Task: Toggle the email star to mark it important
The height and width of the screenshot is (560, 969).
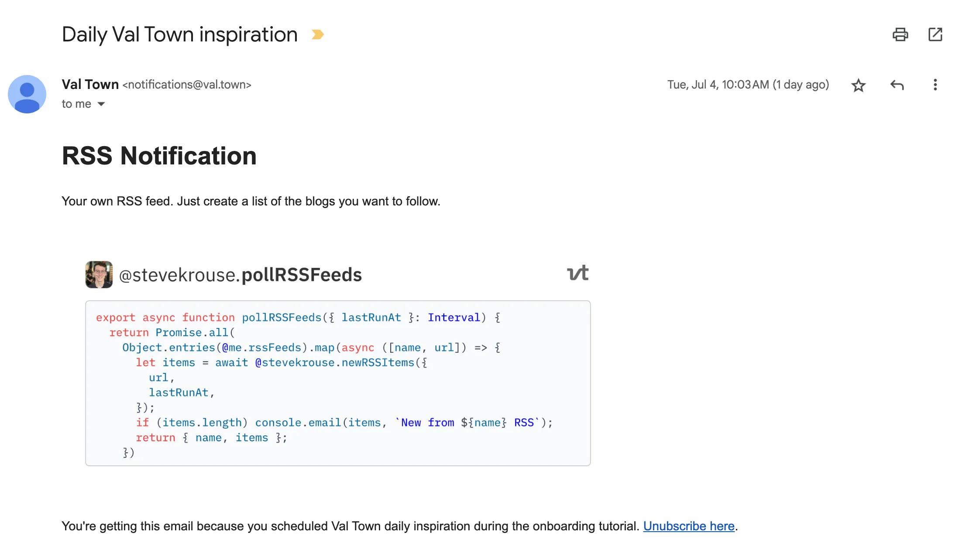Action: point(858,85)
